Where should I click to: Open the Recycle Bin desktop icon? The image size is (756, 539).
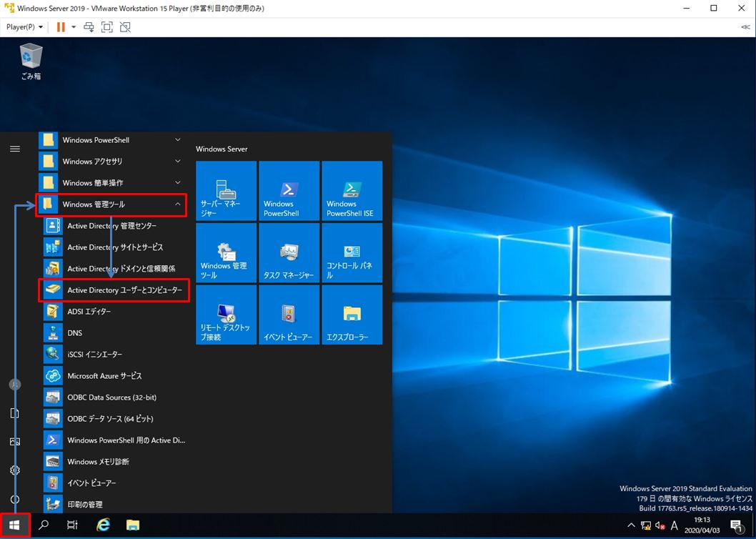point(31,61)
